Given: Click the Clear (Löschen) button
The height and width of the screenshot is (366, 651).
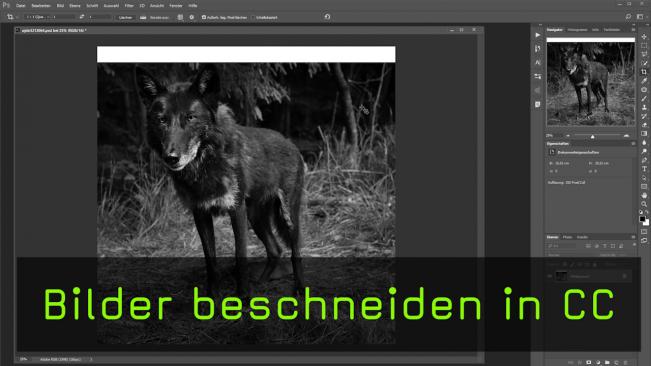Looking at the screenshot, I should [125, 17].
